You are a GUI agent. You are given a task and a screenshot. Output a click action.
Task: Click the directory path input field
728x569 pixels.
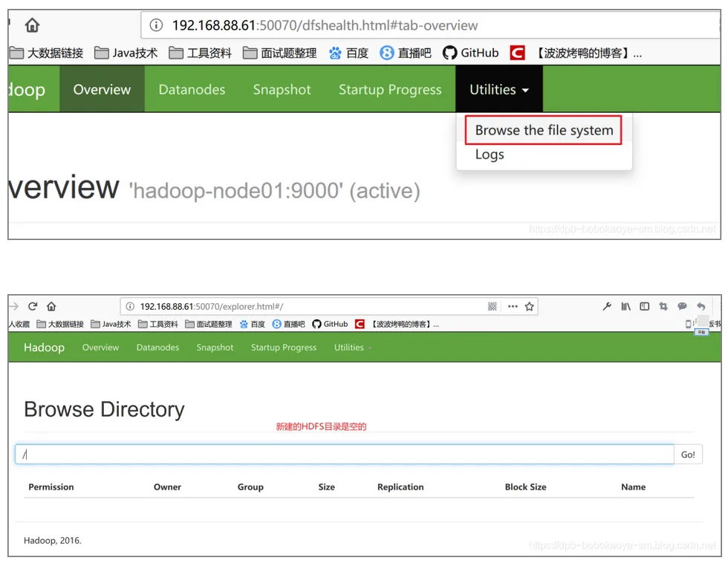tap(345, 455)
